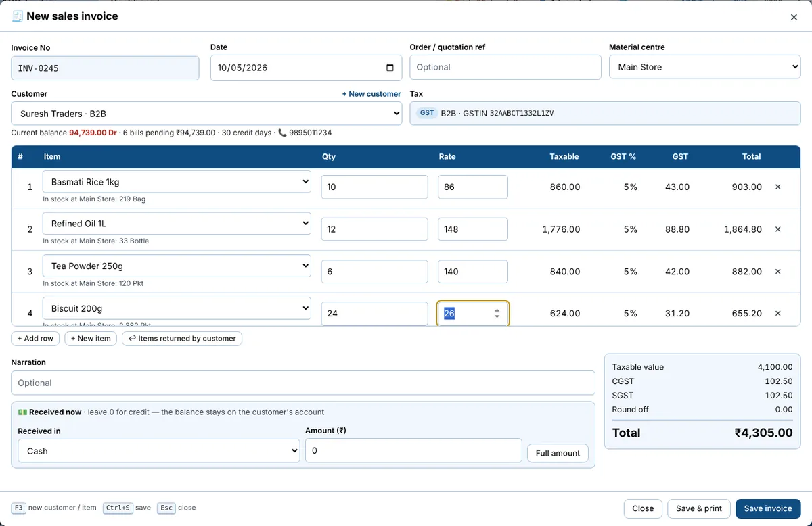Click the Close button at bottom
The height and width of the screenshot is (526, 812).
coord(643,508)
